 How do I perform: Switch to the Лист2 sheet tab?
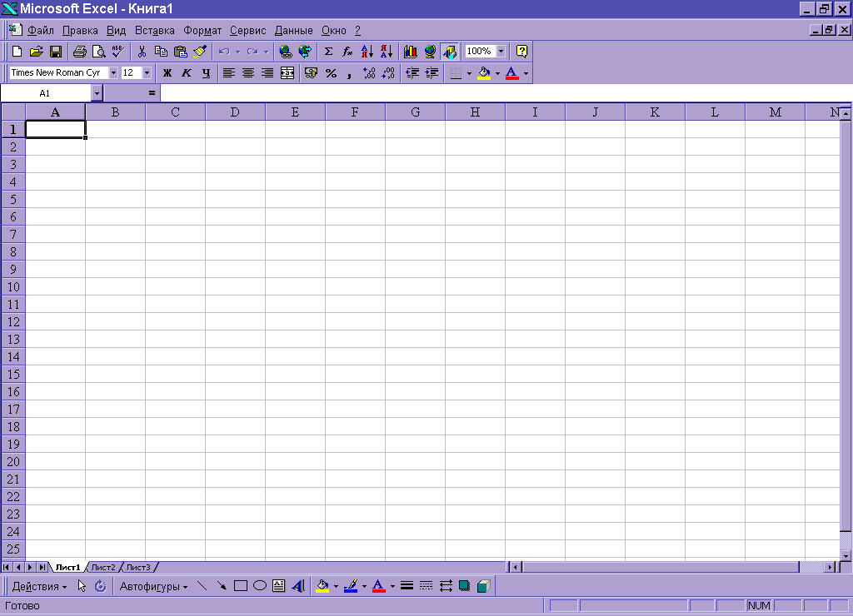point(102,568)
